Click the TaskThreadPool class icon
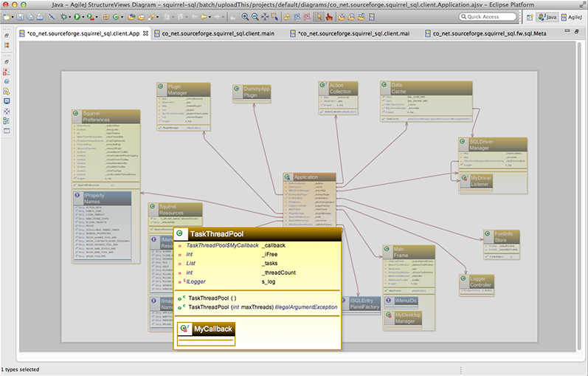 (181, 233)
